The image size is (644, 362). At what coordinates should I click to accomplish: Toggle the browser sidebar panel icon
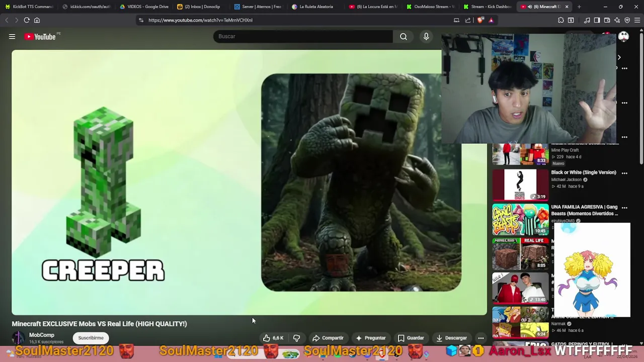coord(597,20)
